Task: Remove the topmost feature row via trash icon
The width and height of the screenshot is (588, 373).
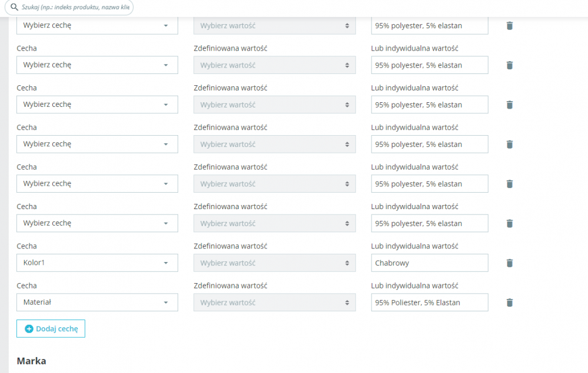Action: [x=510, y=26]
